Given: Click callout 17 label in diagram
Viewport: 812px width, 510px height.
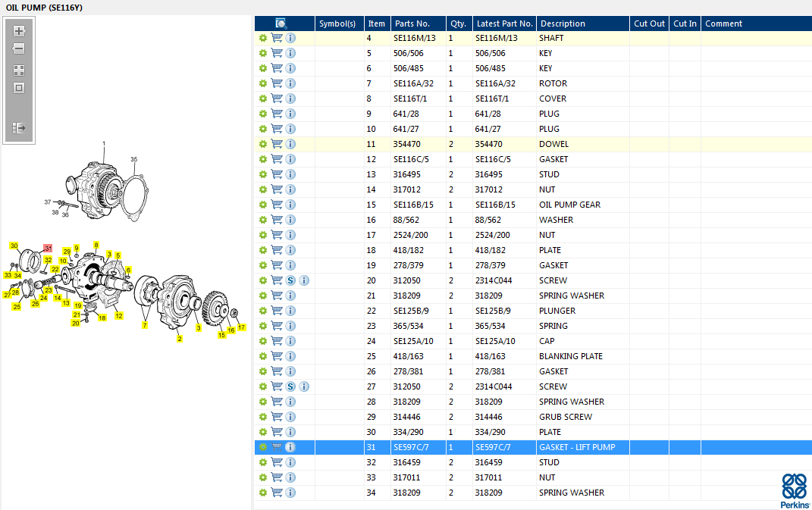Looking at the screenshot, I should tap(241, 327).
